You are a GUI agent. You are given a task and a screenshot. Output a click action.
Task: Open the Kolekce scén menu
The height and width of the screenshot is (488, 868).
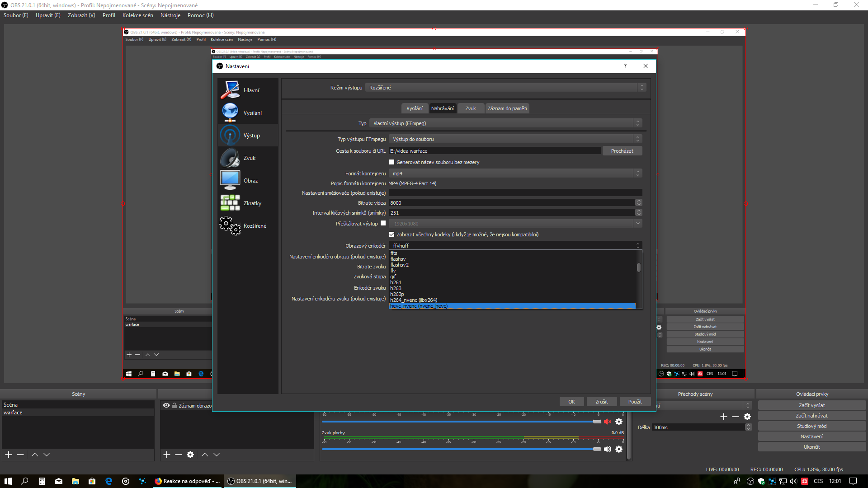click(137, 15)
